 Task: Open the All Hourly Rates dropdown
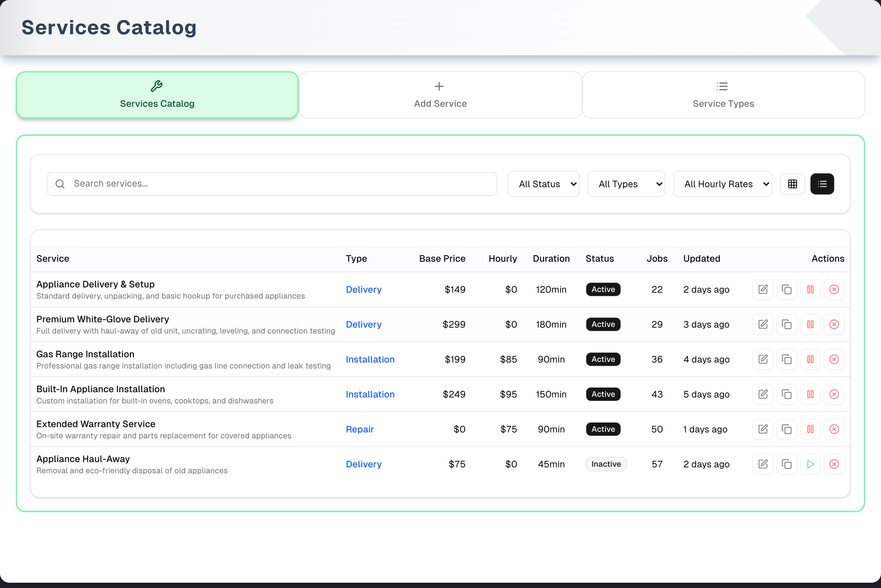coord(722,184)
